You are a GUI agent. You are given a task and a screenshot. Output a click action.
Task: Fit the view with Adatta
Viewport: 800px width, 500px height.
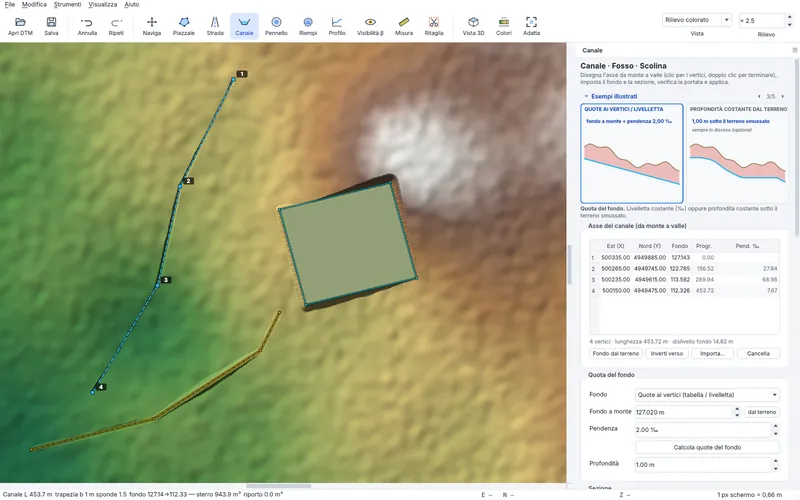pyautogui.click(x=531, y=26)
